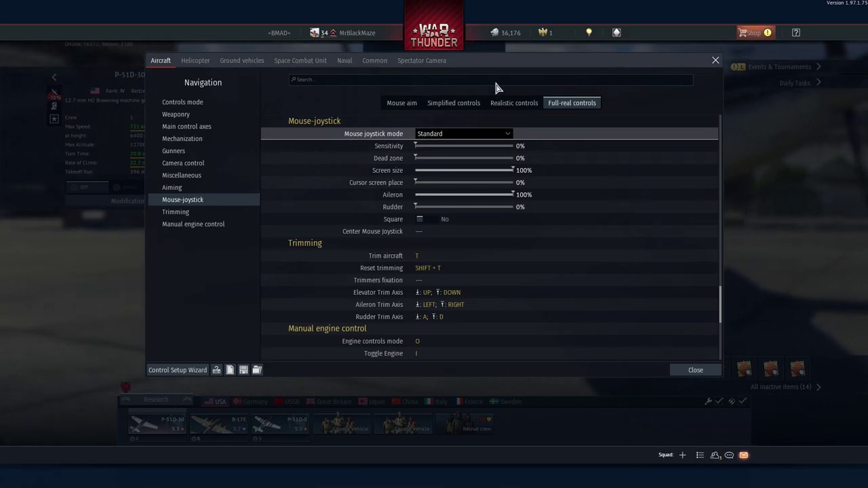
Task: Open the help question mark icon
Action: 796,33
